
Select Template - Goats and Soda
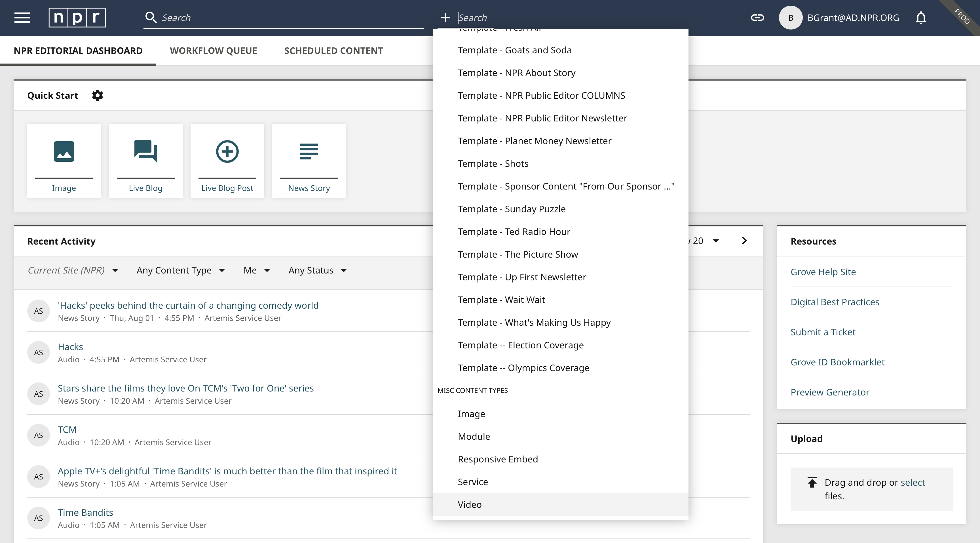560,50
